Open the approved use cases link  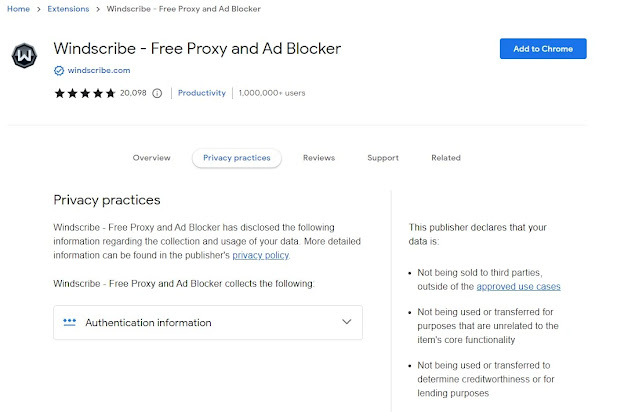click(520, 286)
